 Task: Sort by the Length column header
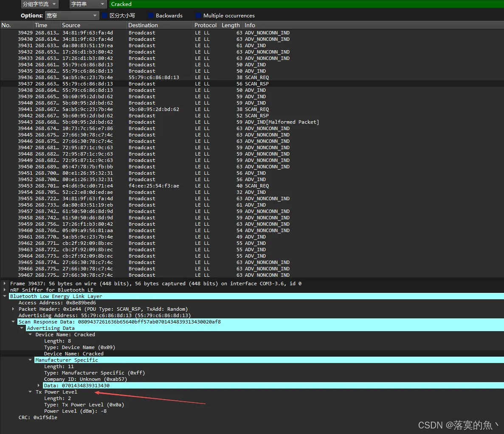231,25
